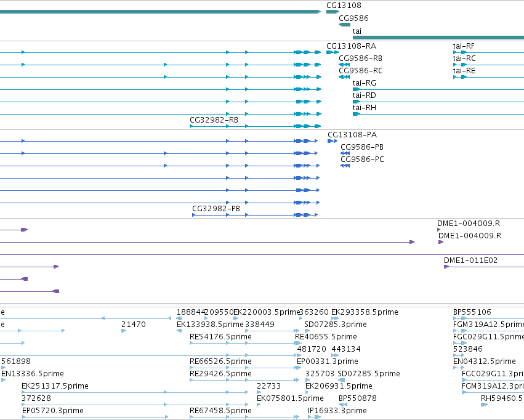Select EST label 325703
This screenshot has width=524, height=420.
320,374
